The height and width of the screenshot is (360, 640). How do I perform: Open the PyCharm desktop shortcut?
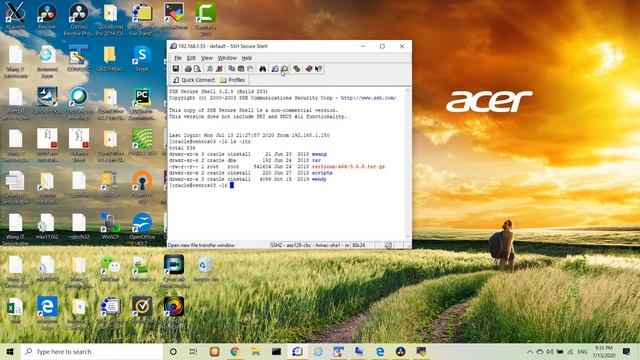142,104
